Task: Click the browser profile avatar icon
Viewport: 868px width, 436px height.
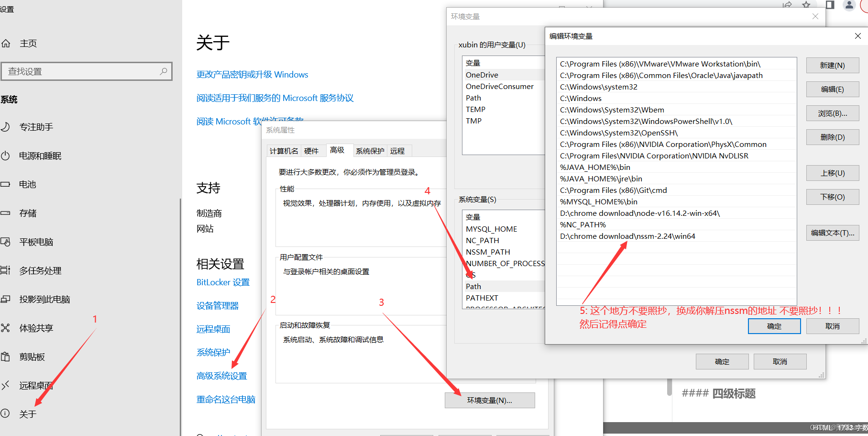Action: pyautogui.click(x=849, y=5)
